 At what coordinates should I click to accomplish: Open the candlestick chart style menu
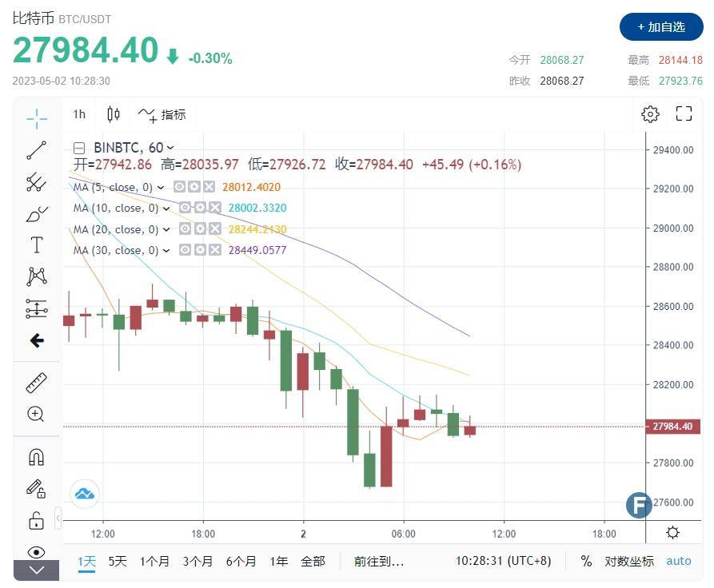pos(114,114)
